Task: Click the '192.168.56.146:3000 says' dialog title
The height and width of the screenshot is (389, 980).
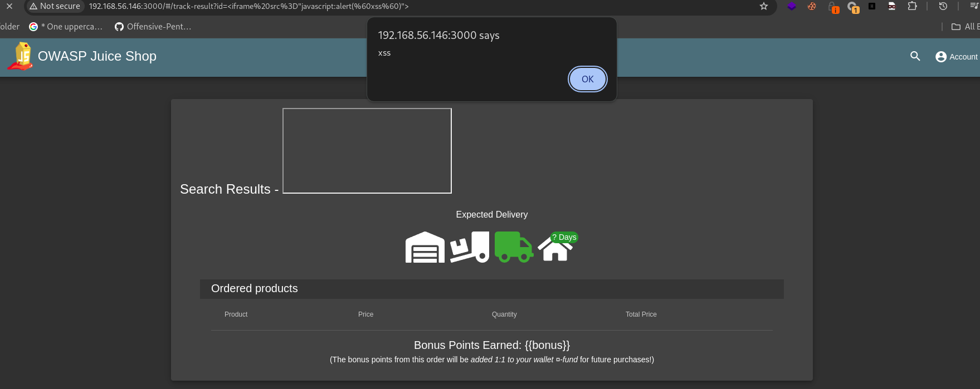Action: click(438, 35)
